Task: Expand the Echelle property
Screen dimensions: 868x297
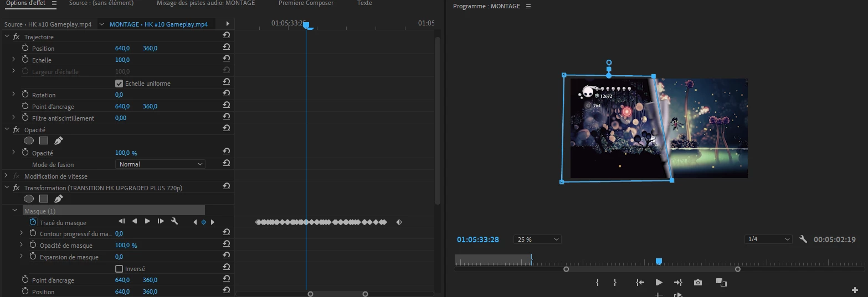Action: pyautogui.click(x=14, y=60)
